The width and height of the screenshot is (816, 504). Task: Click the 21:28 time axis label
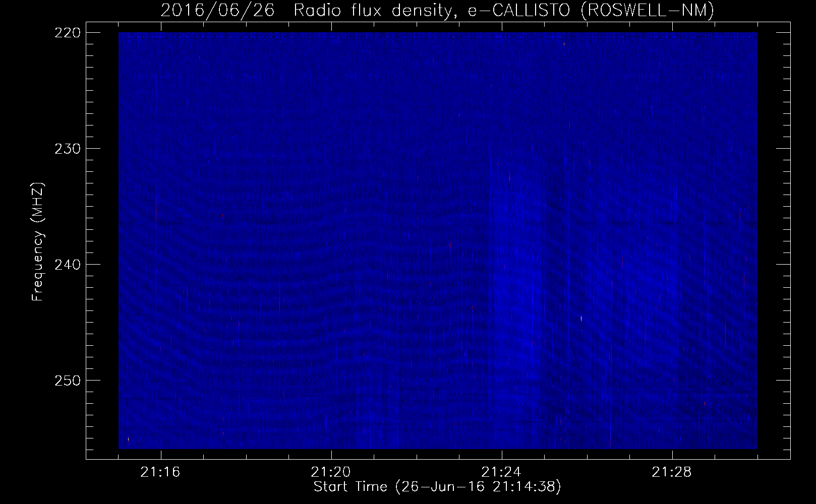pos(672,472)
